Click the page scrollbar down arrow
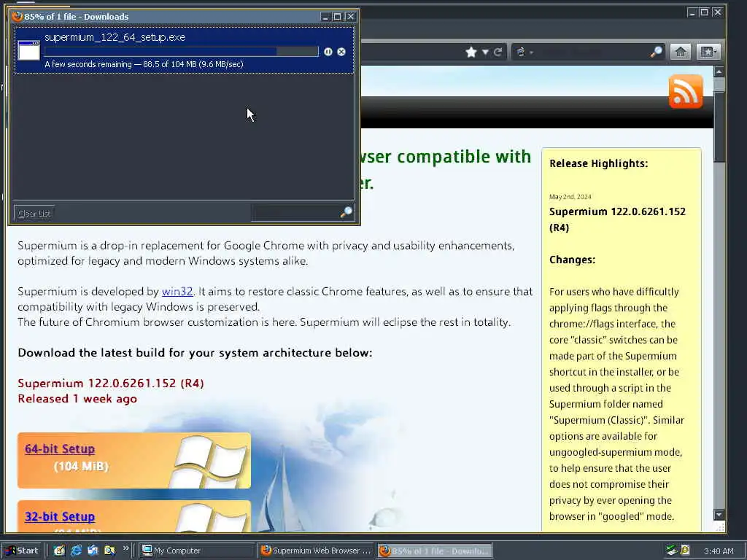 (719, 515)
